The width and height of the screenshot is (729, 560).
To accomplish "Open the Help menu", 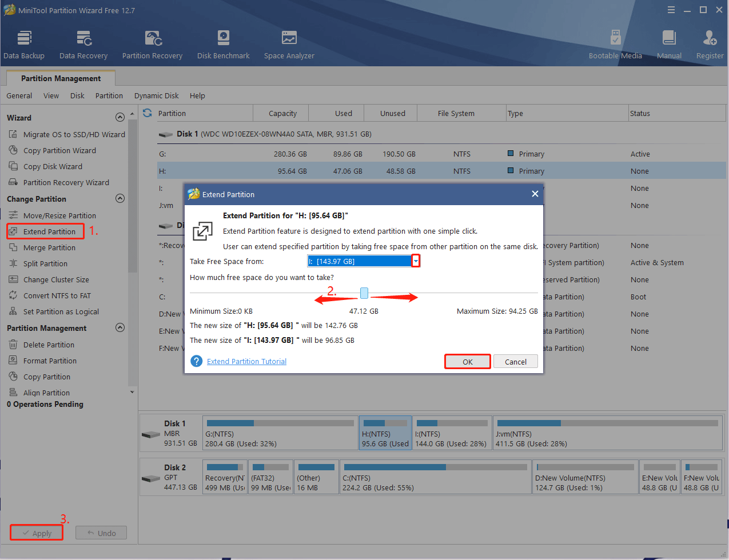I will pos(197,95).
